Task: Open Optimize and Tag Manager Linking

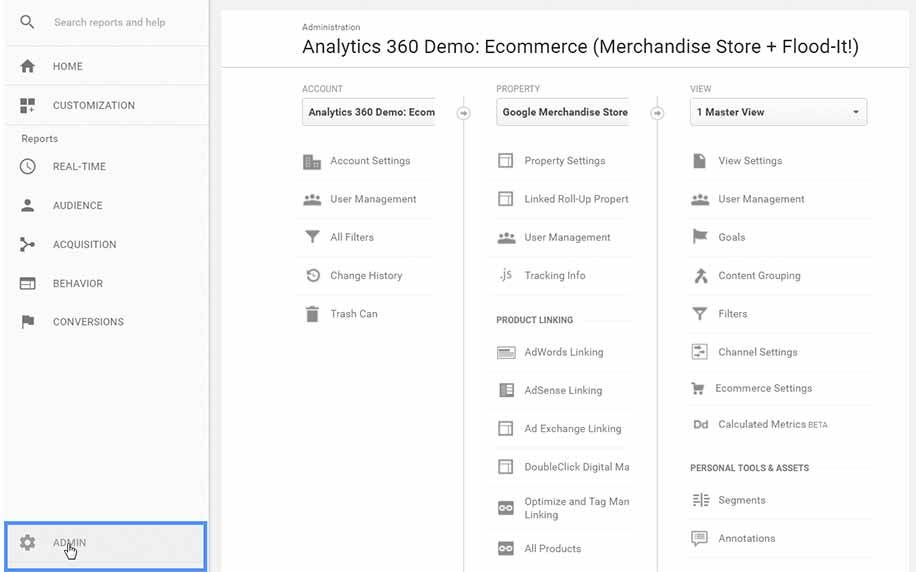Action: pos(577,508)
